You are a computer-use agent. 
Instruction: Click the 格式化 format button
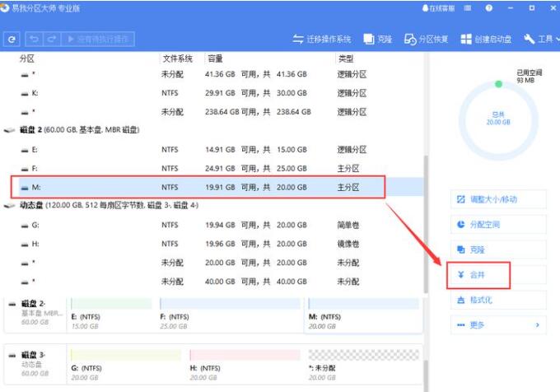pos(498,300)
